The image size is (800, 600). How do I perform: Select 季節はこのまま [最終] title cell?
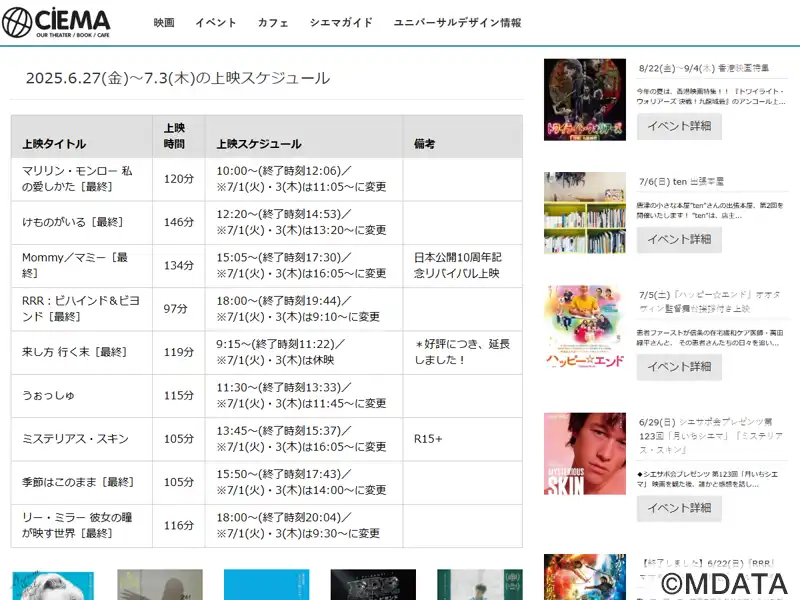[x=82, y=483]
